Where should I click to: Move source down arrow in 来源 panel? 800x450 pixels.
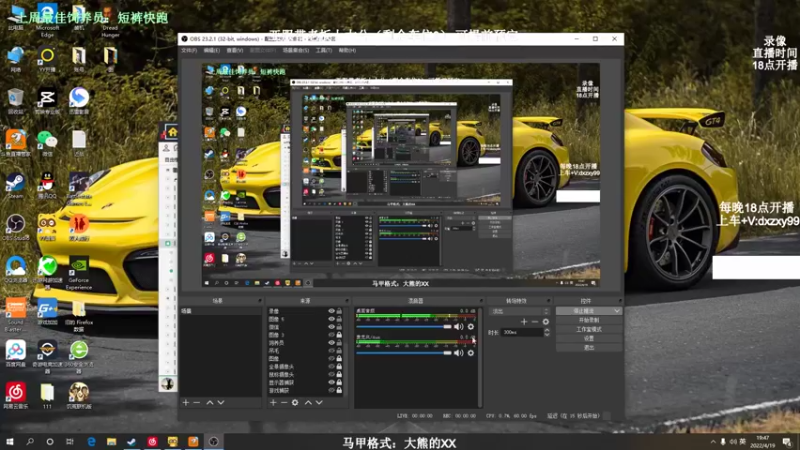click(319, 403)
